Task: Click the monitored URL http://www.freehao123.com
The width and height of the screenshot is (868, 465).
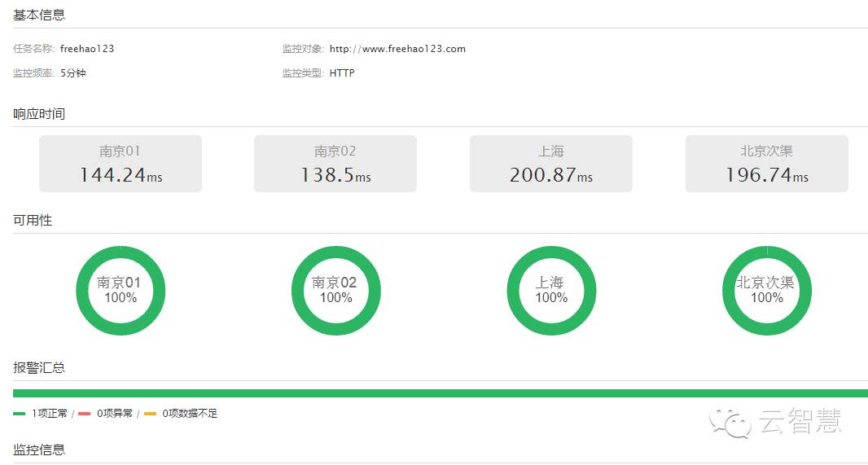Action: tap(397, 49)
